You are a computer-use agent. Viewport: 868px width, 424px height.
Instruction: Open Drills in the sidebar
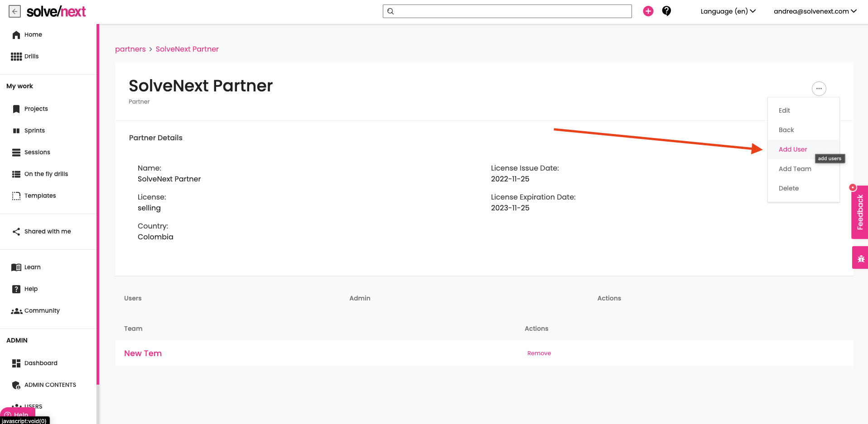(x=31, y=57)
